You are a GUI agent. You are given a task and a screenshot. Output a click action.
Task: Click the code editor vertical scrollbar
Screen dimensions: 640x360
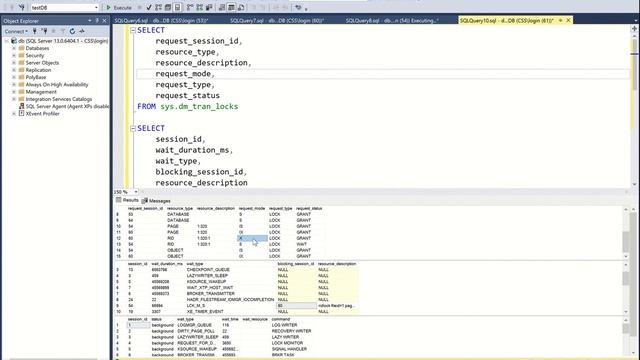pos(634,110)
